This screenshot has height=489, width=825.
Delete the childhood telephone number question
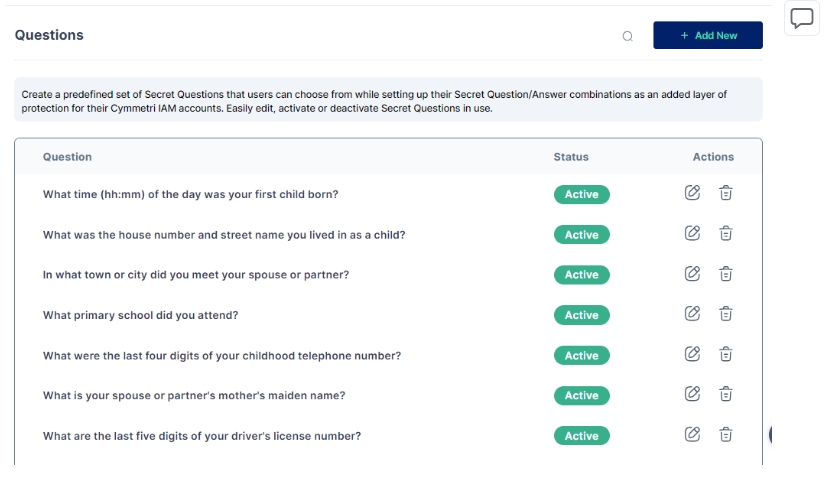point(726,354)
